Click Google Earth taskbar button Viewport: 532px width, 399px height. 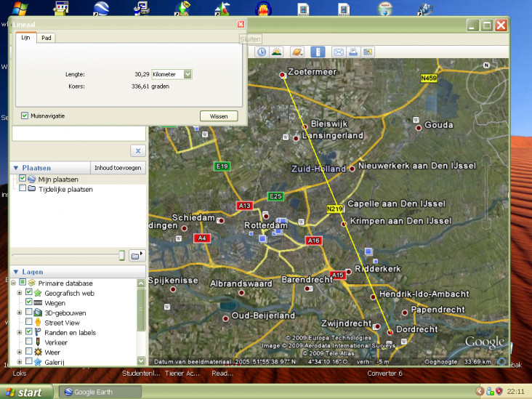coord(100,392)
